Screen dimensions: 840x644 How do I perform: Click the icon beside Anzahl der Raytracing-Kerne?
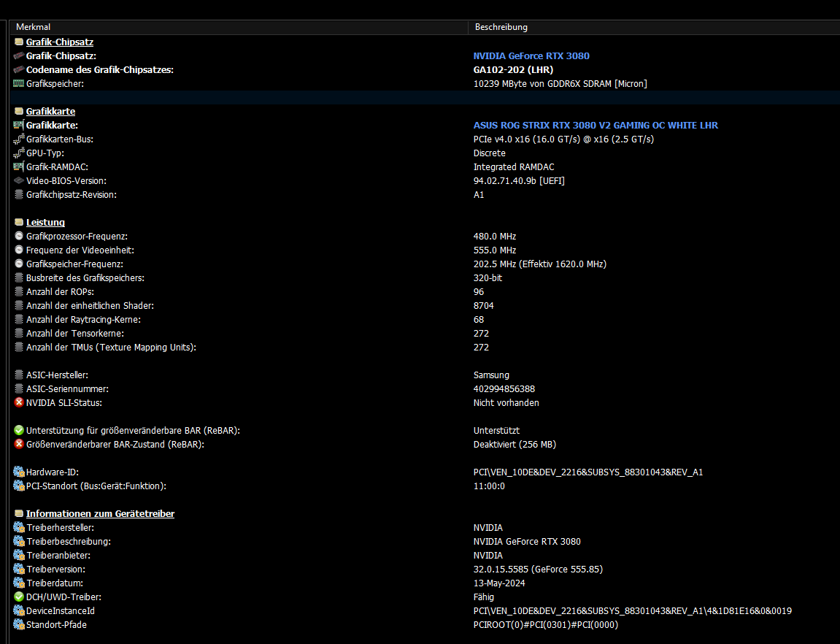coord(19,319)
